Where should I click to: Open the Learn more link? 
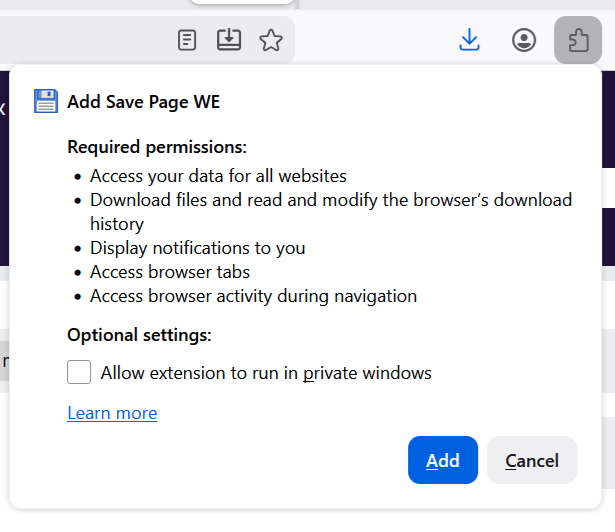click(x=112, y=413)
